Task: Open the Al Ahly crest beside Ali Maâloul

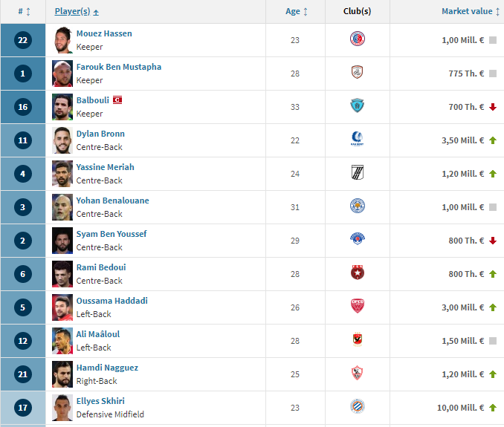Action: 357,339
